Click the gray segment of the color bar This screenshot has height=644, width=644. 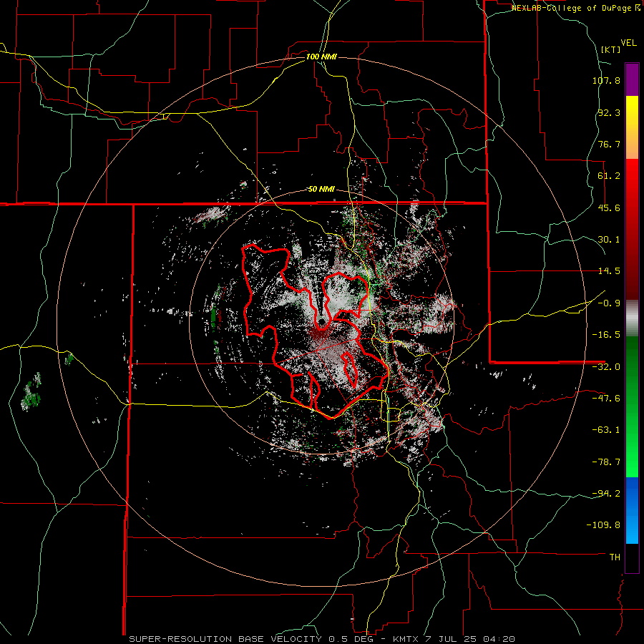point(632,318)
